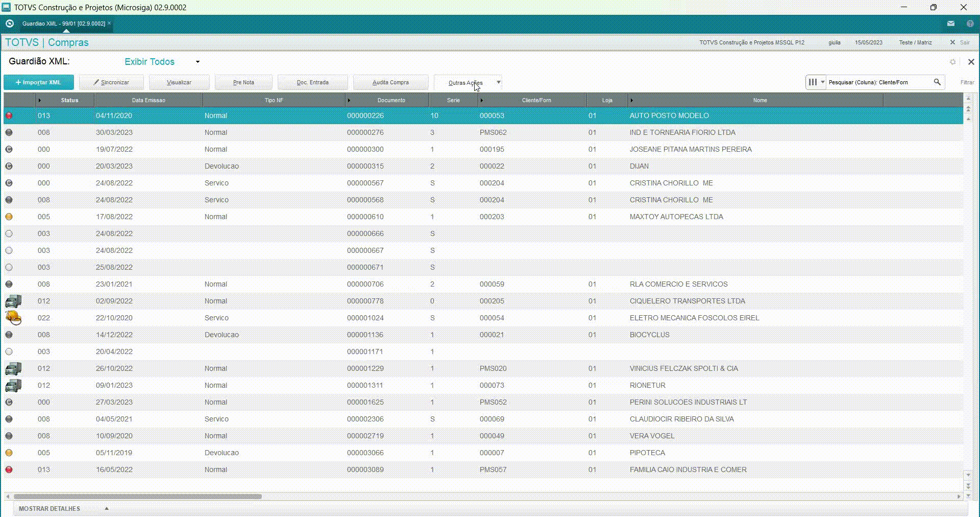Click the Importar XML button
This screenshot has width=980, height=517.
(x=39, y=82)
